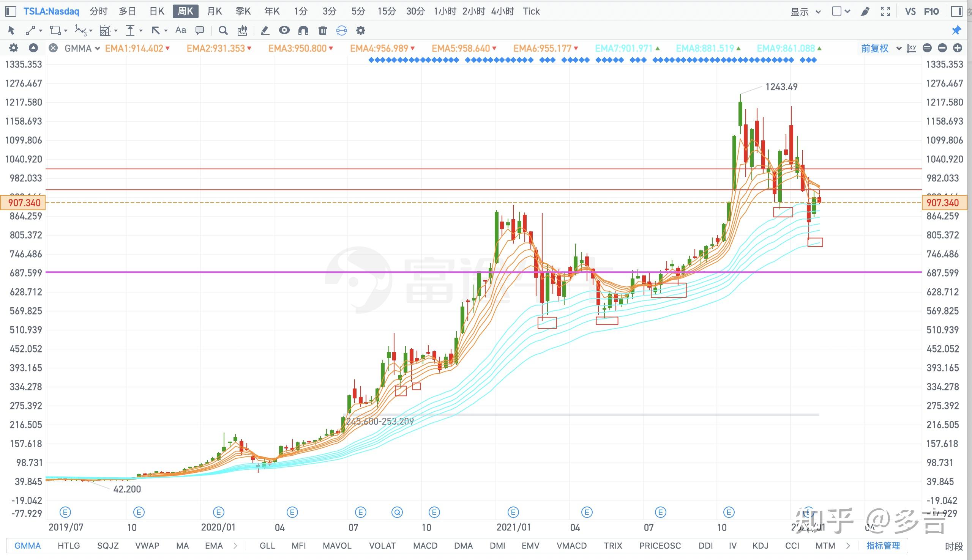Switch to 分时 intraday view
The image size is (972, 560).
coord(98,11)
